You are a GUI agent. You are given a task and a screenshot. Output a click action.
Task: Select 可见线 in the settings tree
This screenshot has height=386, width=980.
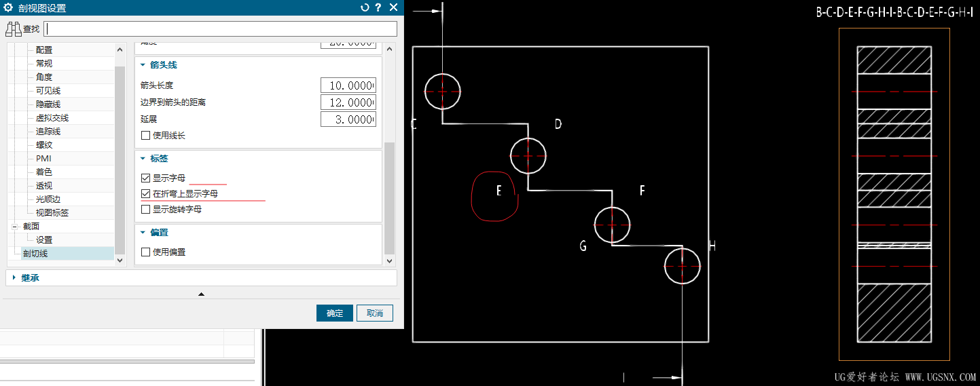pyautogui.click(x=48, y=90)
